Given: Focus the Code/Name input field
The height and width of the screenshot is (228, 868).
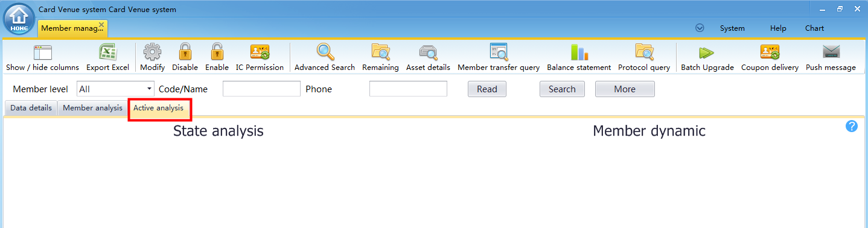Looking at the screenshot, I should click(x=261, y=89).
